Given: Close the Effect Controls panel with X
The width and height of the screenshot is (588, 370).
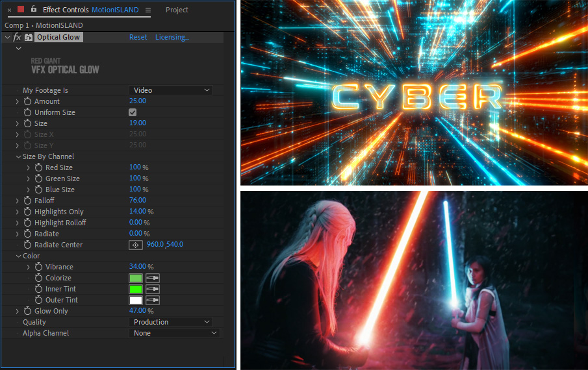Looking at the screenshot, I should click(9, 10).
